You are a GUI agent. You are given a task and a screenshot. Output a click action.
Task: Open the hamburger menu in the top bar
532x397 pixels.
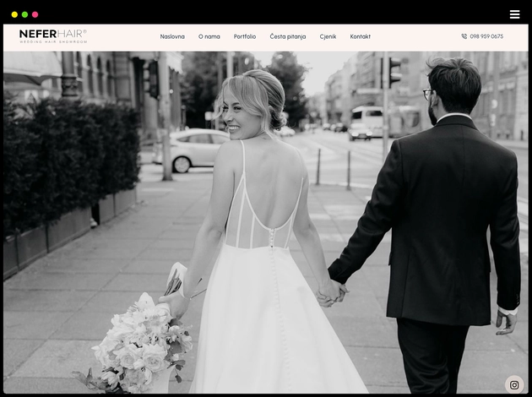tap(514, 14)
